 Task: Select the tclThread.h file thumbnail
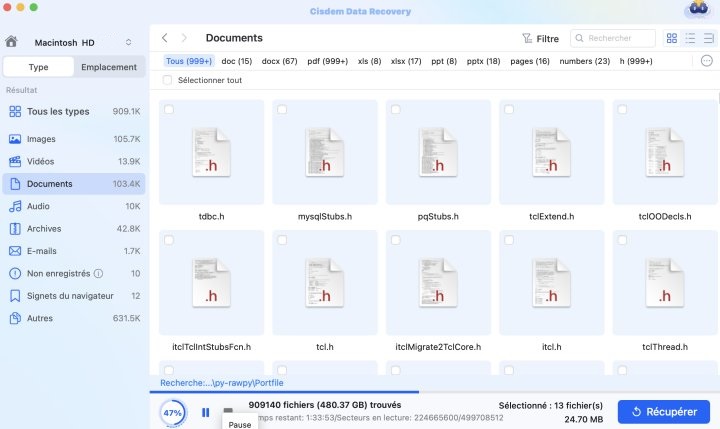[x=665, y=283]
